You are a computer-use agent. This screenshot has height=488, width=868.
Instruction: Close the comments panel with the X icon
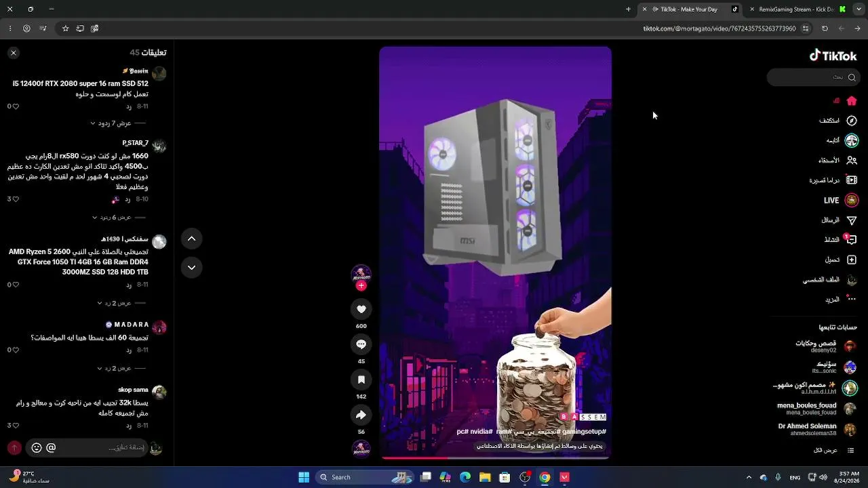click(14, 52)
